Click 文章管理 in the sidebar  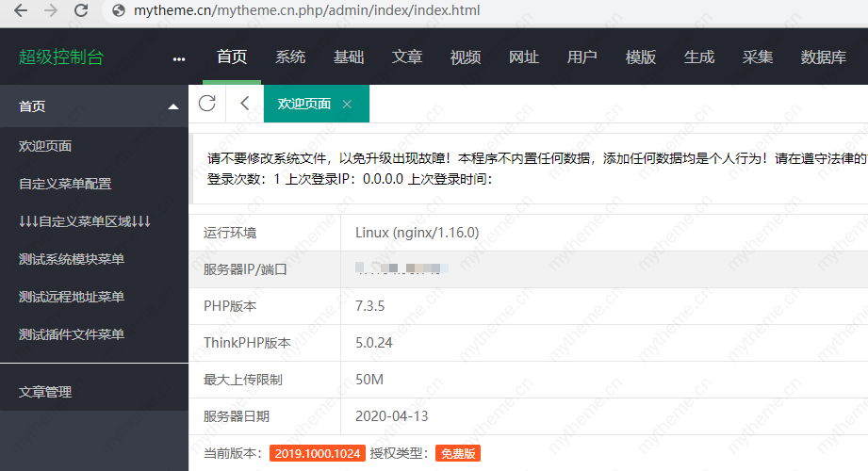[45, 392]
